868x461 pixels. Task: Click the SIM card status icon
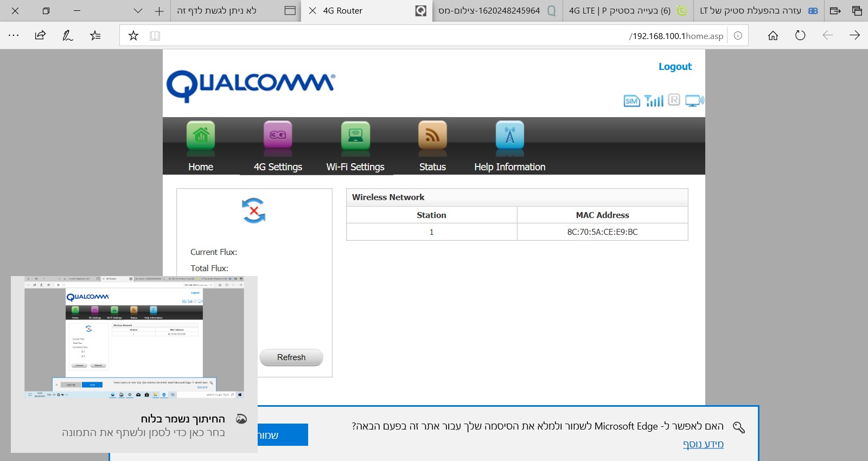631,101
